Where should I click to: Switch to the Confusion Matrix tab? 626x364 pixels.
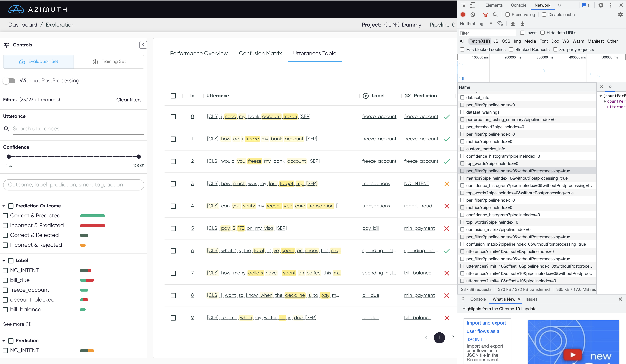260,53
